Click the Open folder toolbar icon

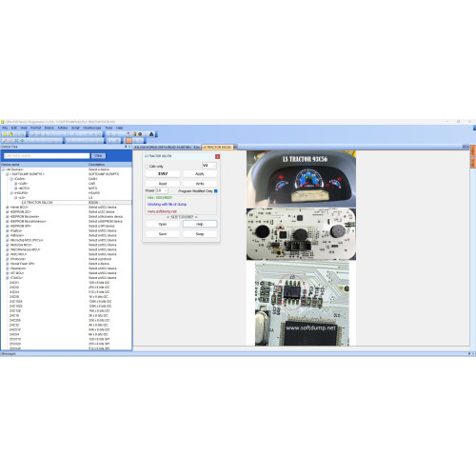[10, 134]
